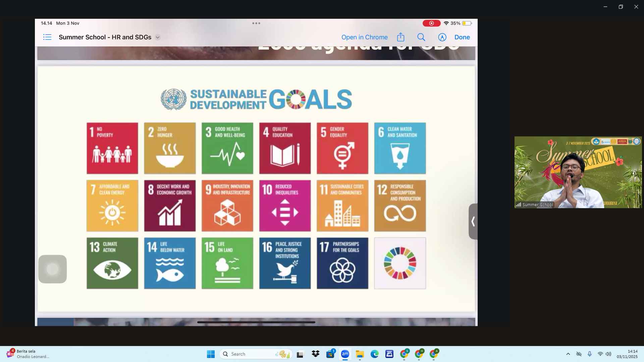Tap the three-dot multitasking menu
Image resolution: width=644 pixels, height=362 pixels.
click(x=256, y=23)
